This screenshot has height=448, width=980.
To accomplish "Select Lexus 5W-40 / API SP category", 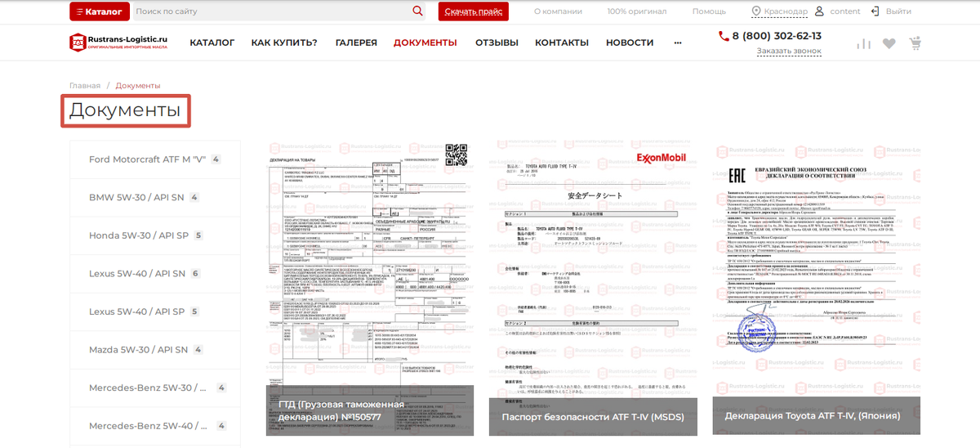I will point(155,311).
